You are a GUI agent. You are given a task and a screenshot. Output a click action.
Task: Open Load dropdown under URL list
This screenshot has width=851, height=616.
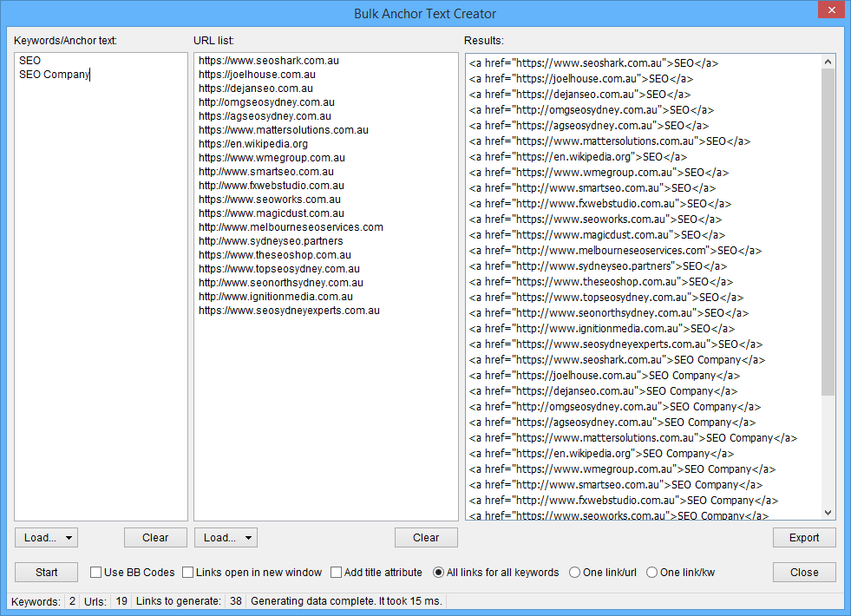pyautogui.click(x=226, y=538)
